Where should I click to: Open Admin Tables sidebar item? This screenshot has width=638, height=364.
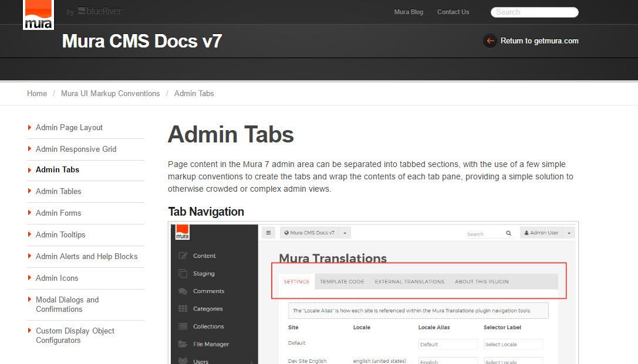(x=59, y=191)
